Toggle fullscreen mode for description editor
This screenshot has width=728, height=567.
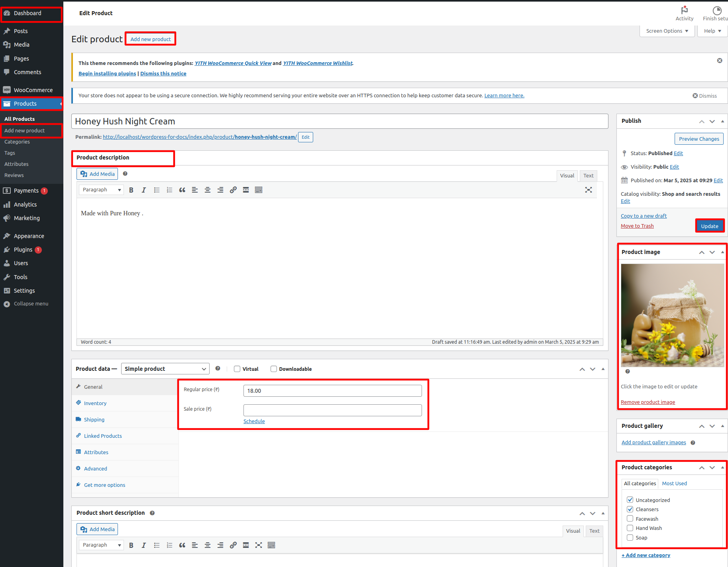(588, 190)
